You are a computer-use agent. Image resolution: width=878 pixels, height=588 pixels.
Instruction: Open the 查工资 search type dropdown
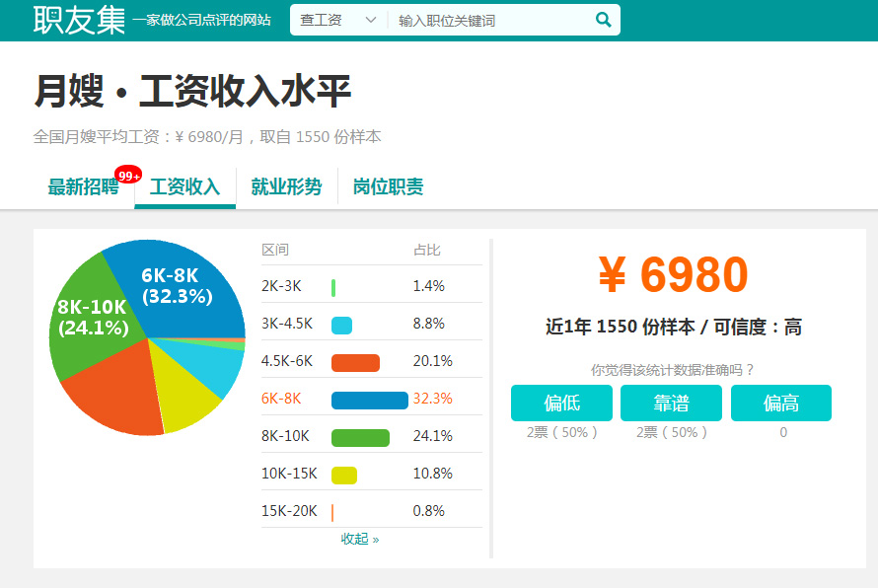[x=338, y=20]
